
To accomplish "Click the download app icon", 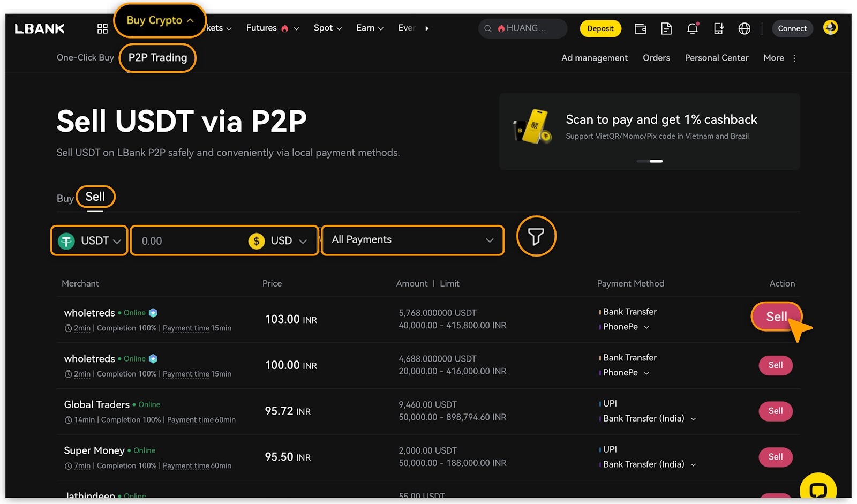I will click(718, 28).
